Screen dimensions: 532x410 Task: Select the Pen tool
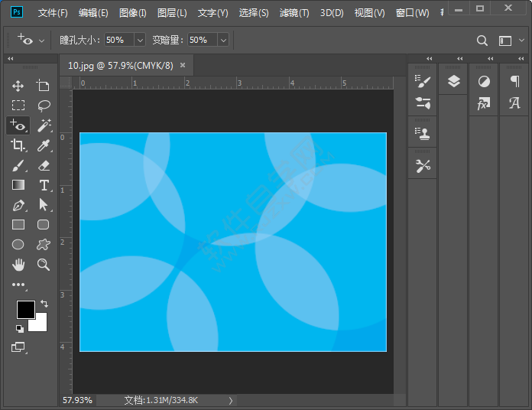[18, 205]
